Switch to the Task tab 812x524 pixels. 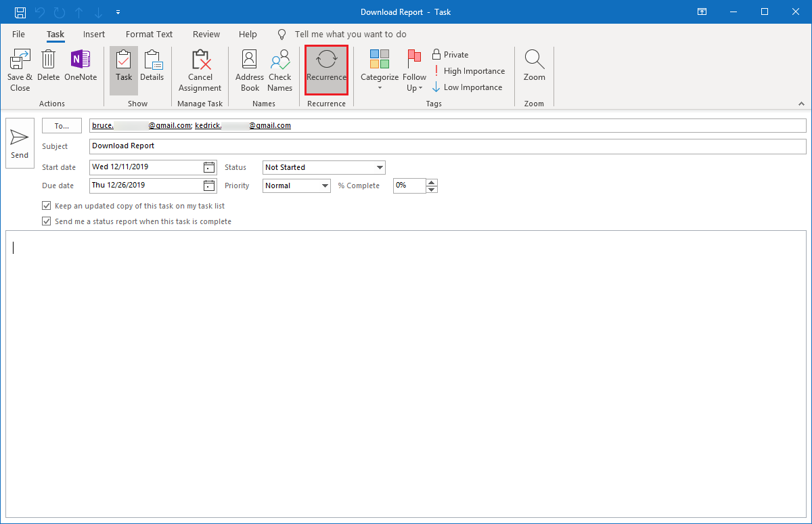[55, 34]
